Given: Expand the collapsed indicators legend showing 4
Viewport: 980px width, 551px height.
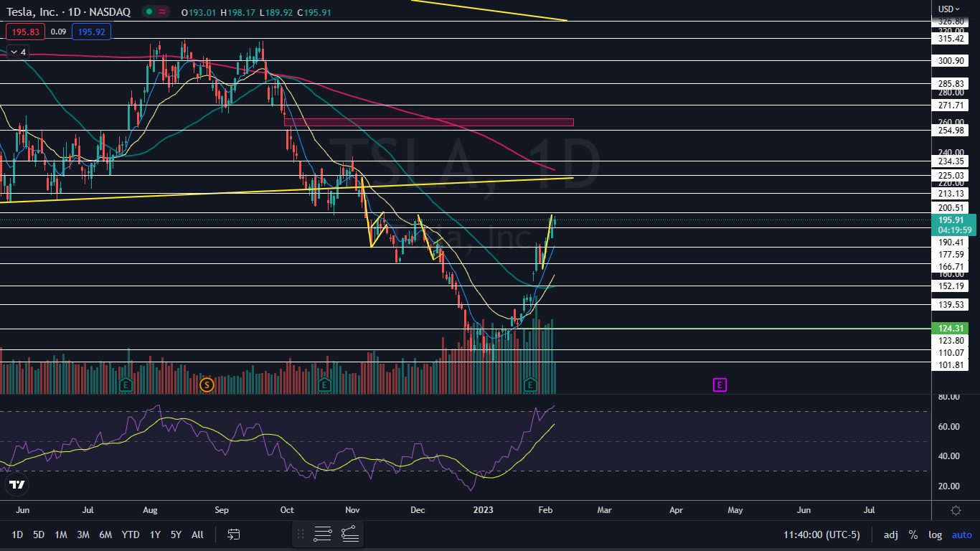Looking at the screenshot, I should [17, 52].
